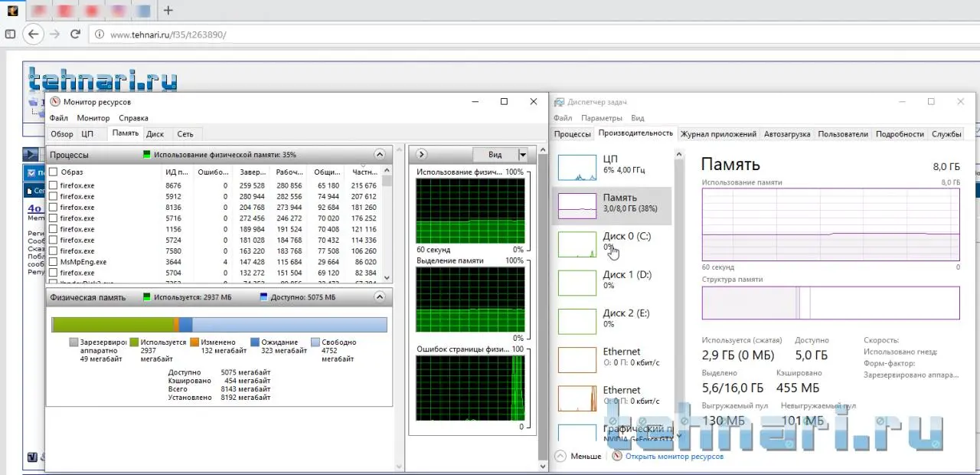Viewport: 980px width, 475px height.
Task: Click the Вид button above graphs
Action: [495, 155]
